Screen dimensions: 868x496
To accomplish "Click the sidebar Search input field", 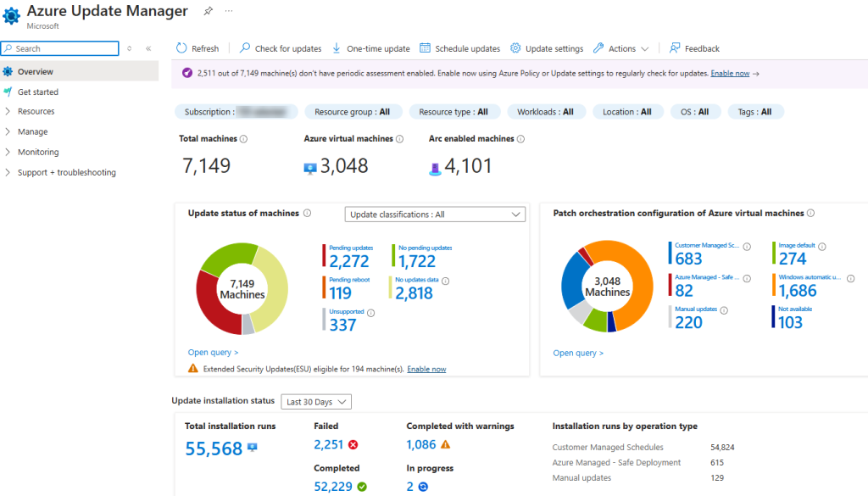I will tap(59, 48).
